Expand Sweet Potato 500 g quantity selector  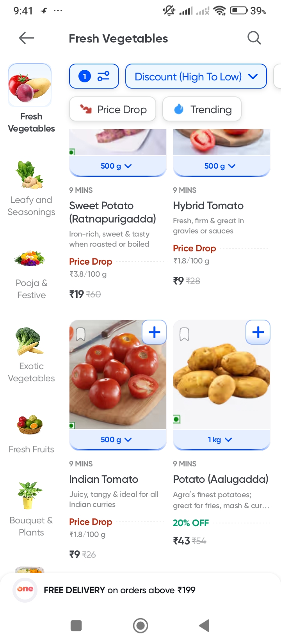(117, 166)
